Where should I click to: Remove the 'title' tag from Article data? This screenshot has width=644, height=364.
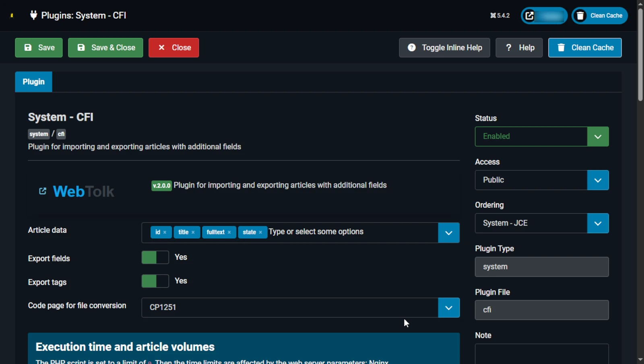pos(193,232)
